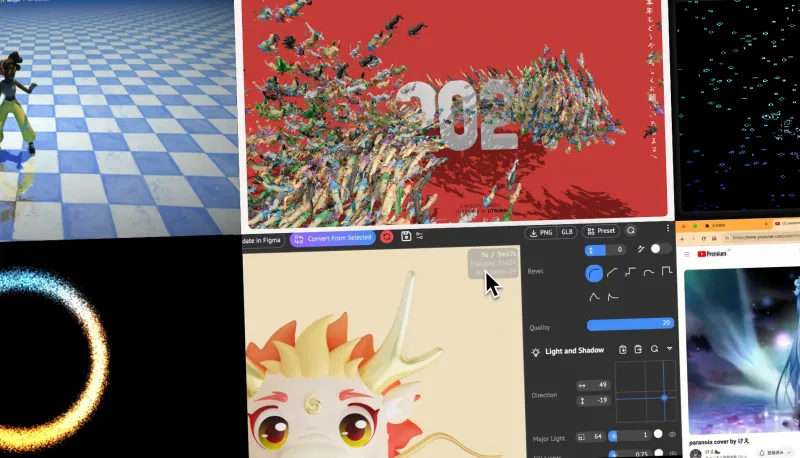Select the step bevel profile

tap(631, 272)
